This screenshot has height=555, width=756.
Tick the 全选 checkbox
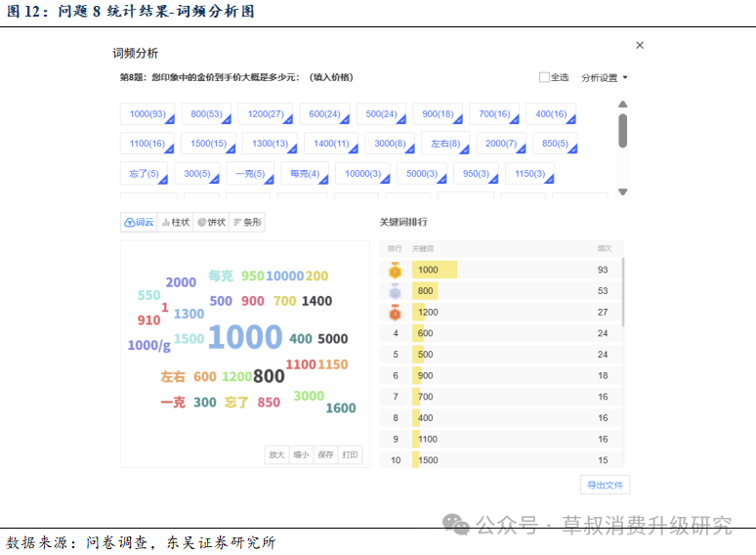tap(544, 77)
